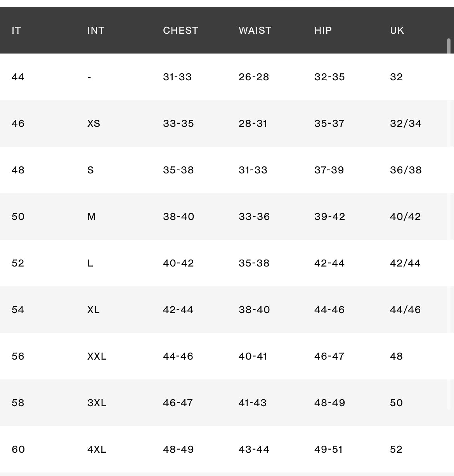
Task: Click the UK 32/34 cell
Action: click(x=405, y=123)
